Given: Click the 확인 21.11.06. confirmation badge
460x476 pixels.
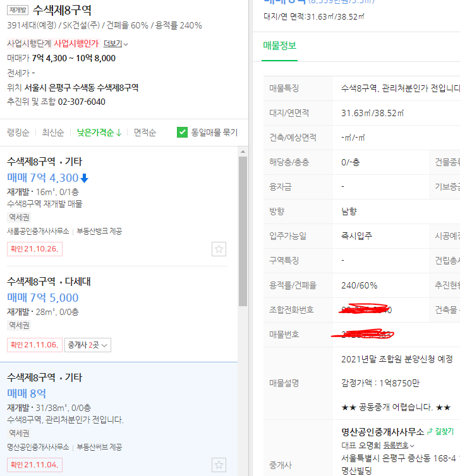Looking at the screenshot, I should tap(35, 345).
